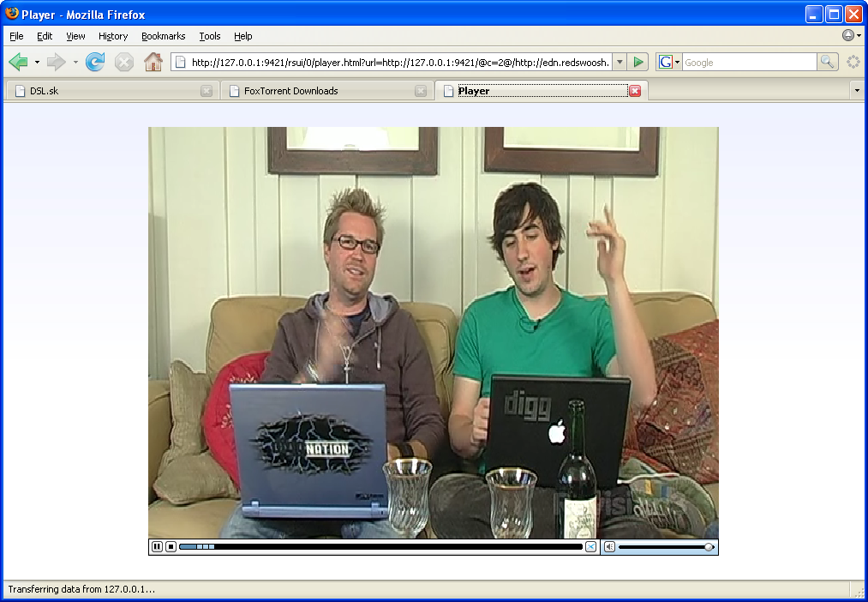Click the menu bar extension icon dropdown
The image size is (868, 602).
(x=852, y=35)
